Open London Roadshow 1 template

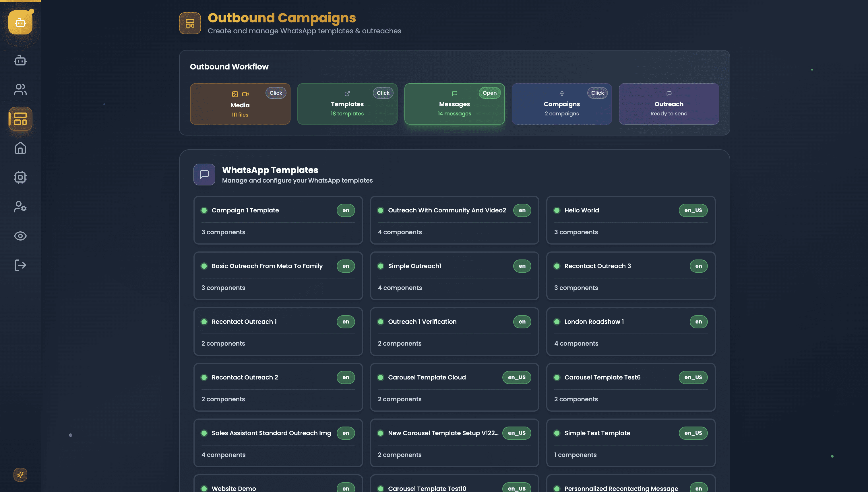(x=630, y=332)
